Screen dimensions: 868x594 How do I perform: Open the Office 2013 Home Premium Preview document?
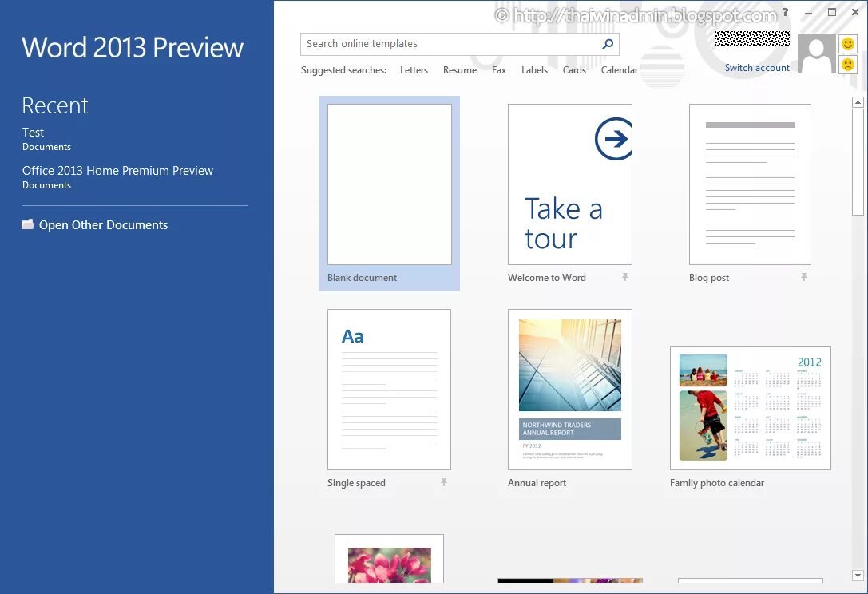tap(118, 170)
